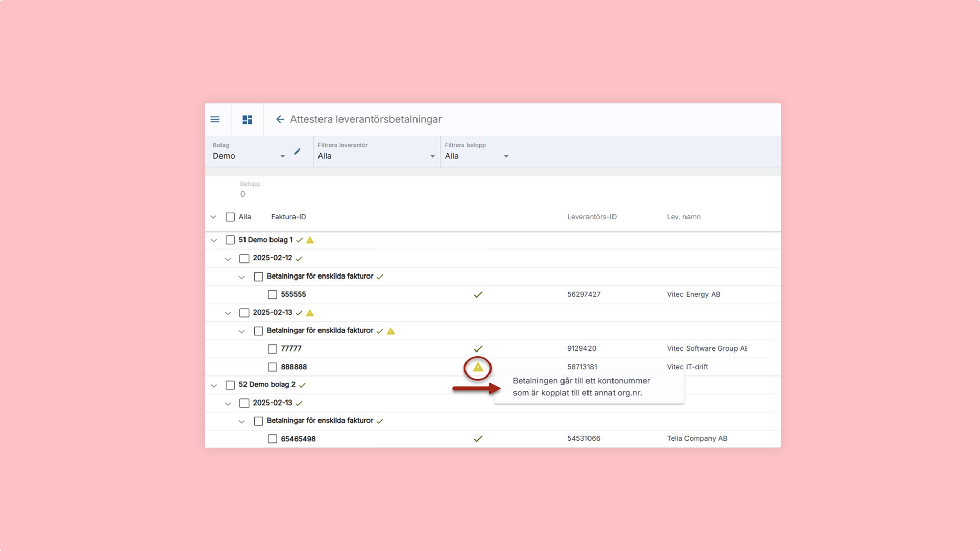
Task: Click the back arrow beside Attestera leverantörsbetalningar
Action: [x=280, y=119]
